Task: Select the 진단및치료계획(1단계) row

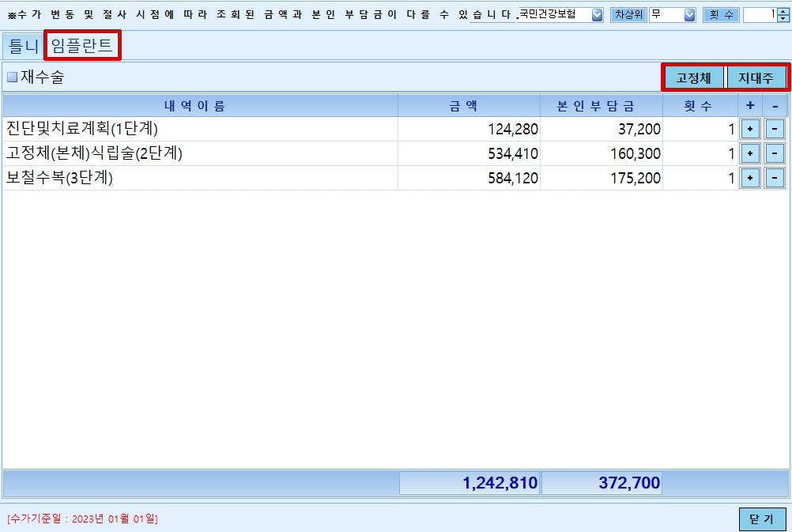Action: (394, 129)
